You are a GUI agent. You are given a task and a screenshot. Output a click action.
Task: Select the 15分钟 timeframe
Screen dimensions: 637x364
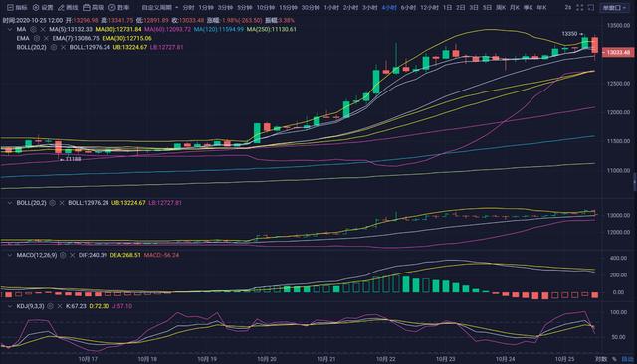click(288, 7)
